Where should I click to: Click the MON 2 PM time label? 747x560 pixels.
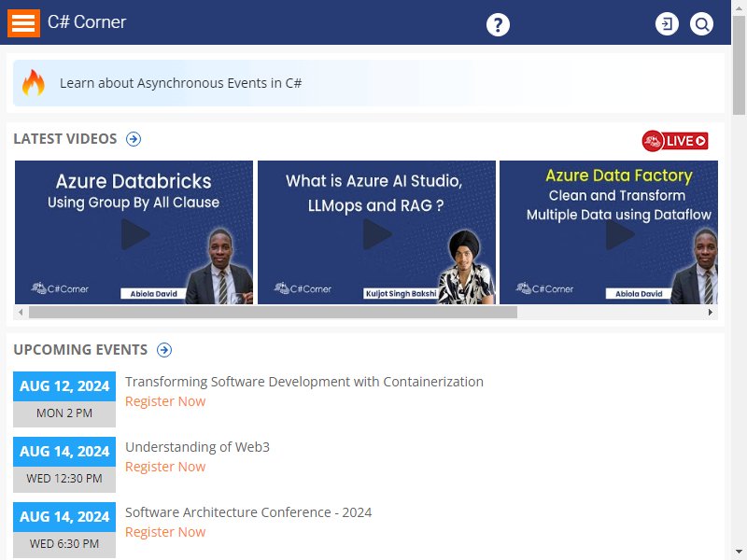click(64, 413)
